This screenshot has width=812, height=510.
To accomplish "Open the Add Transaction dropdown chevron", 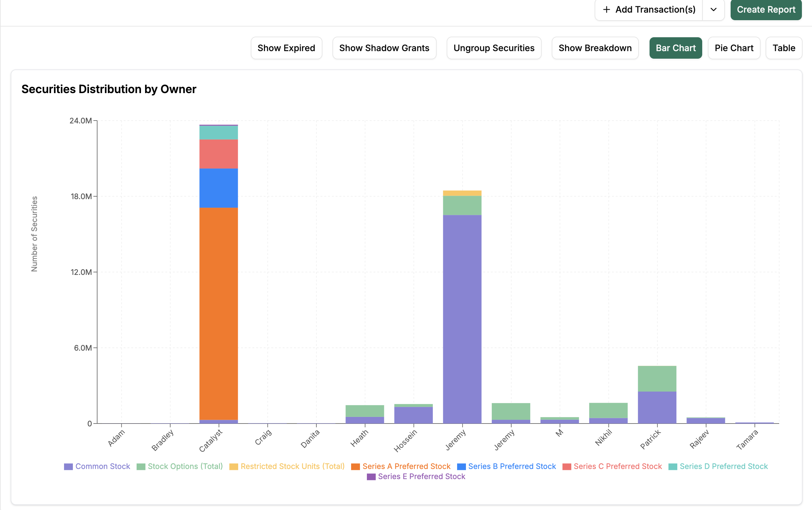I will point(714,9).
